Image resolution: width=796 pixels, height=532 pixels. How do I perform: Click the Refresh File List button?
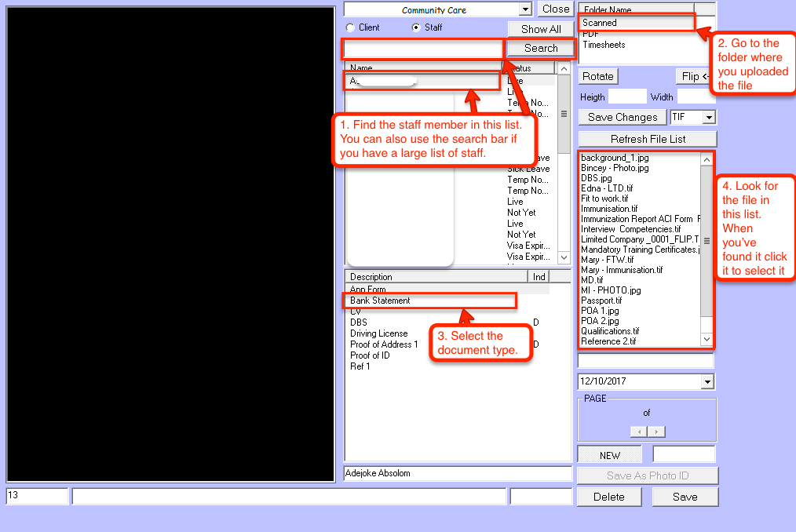[x=648, y=139]
